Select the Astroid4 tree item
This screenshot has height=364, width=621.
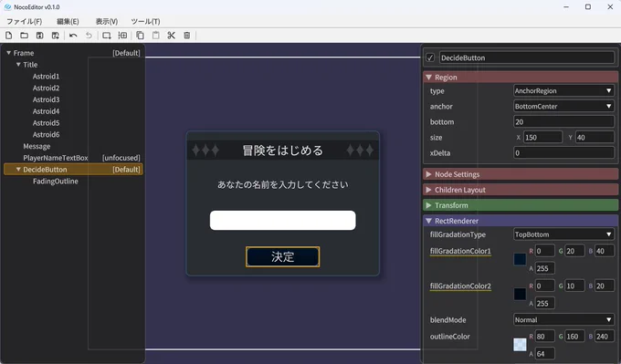coord(46,111)
